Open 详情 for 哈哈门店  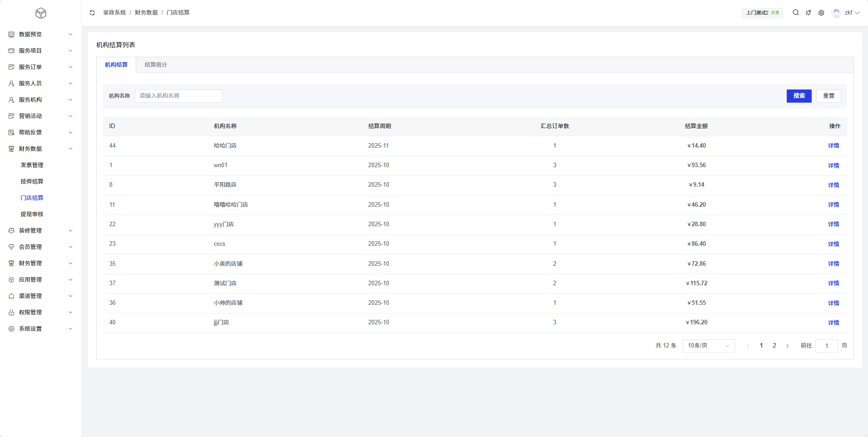[x=833, y=146]
